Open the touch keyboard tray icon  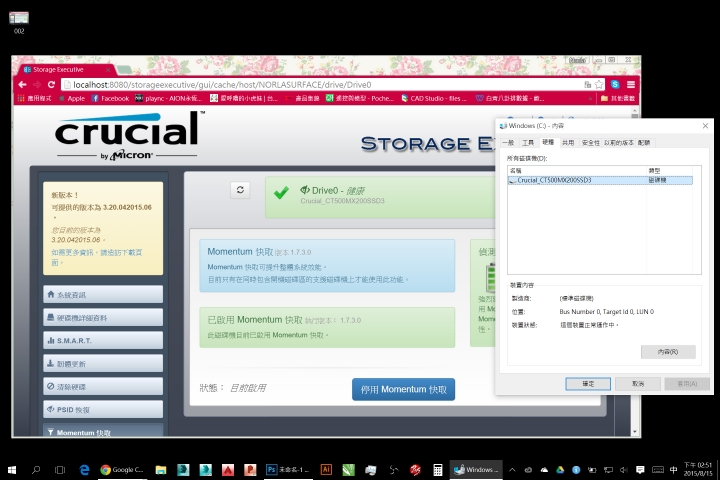tap(658, 469)
